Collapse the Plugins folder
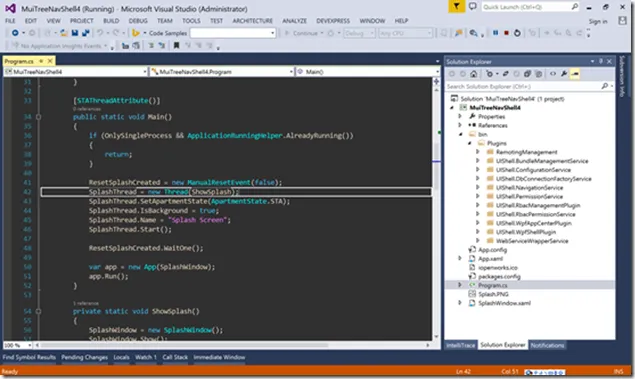Image resolution: width=635 pixels, height=379 pixels. [469, 143]
